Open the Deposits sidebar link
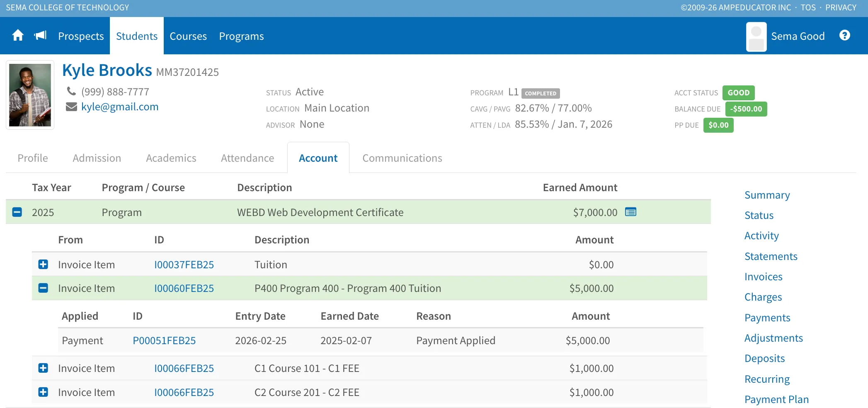This screenshot has width=868, height=408. 765,358
